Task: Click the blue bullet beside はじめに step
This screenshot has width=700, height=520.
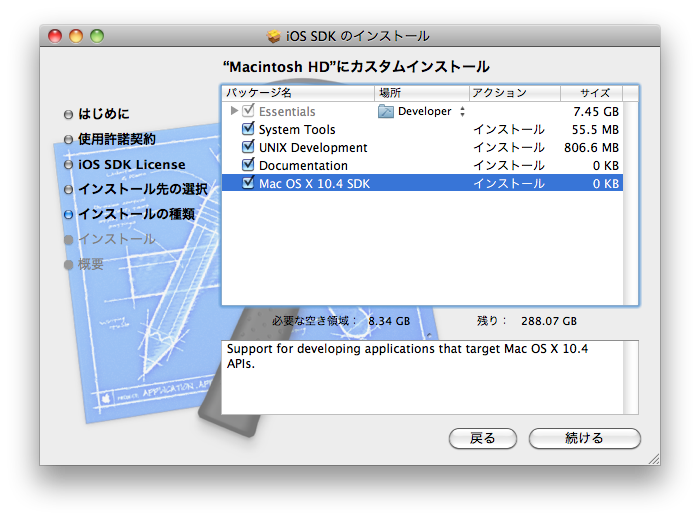Action: click(68, 115)
